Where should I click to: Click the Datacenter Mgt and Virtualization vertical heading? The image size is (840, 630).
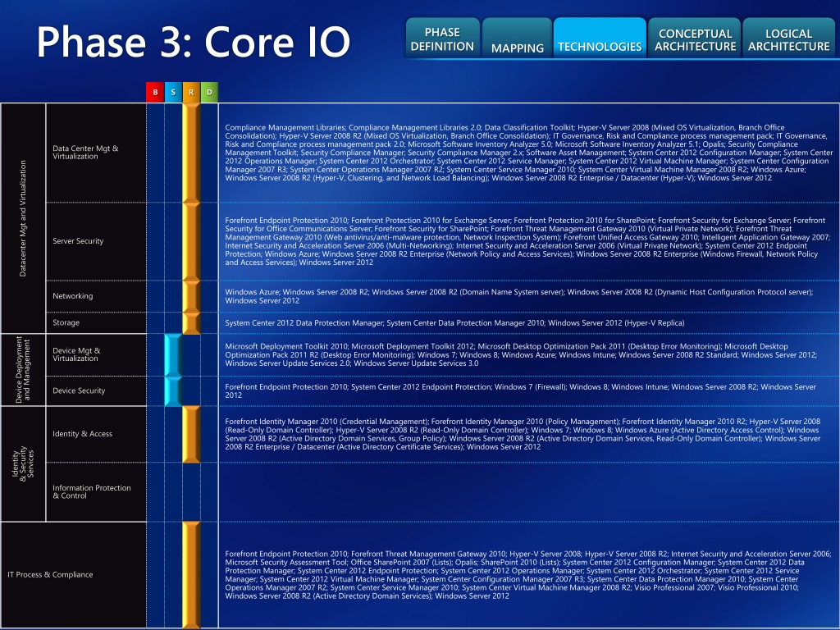23,218
